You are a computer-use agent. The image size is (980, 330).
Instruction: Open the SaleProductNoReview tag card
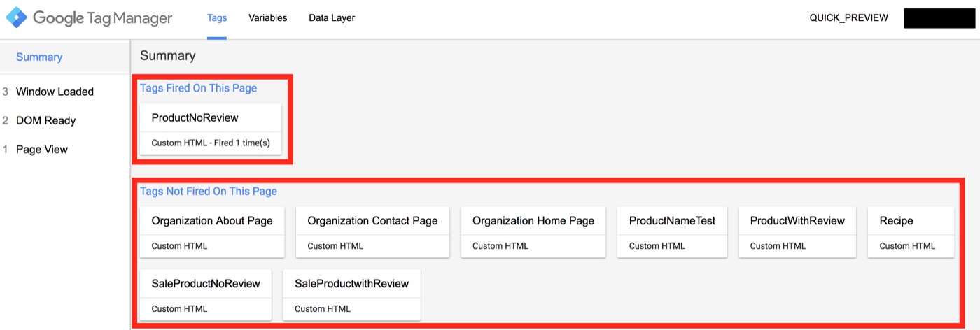[x=206, y=295]
